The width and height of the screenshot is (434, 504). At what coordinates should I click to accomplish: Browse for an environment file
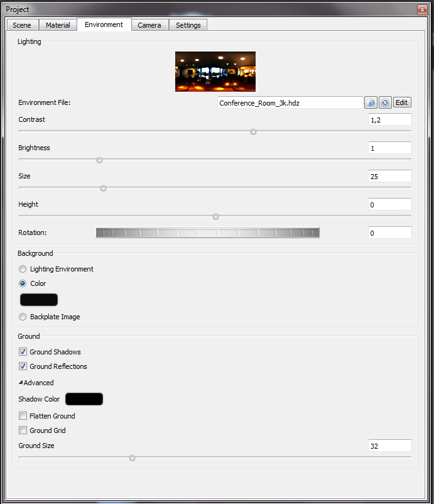click(371, 103)
